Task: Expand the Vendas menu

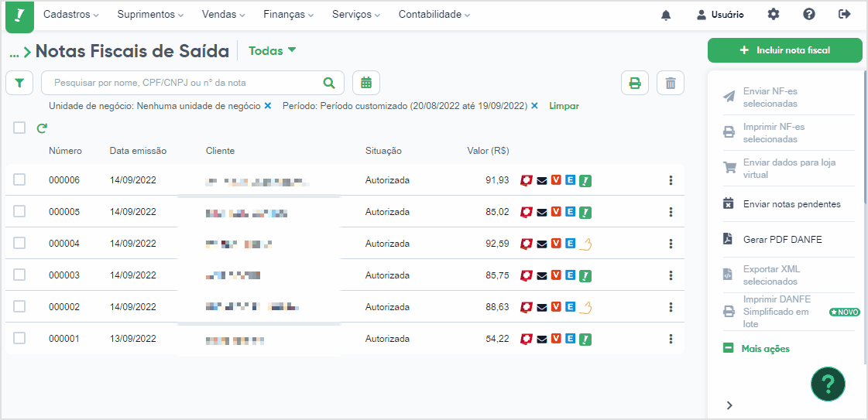Action: point(223,15)
